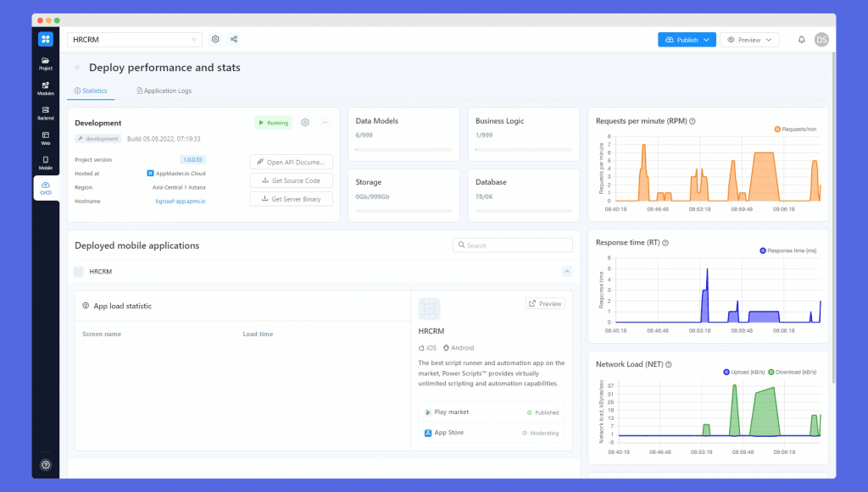Click the "Build 05.05.2022, 07:19:33" text
The height and width of the screenshot is (492, 868).
tap(164, 139)
